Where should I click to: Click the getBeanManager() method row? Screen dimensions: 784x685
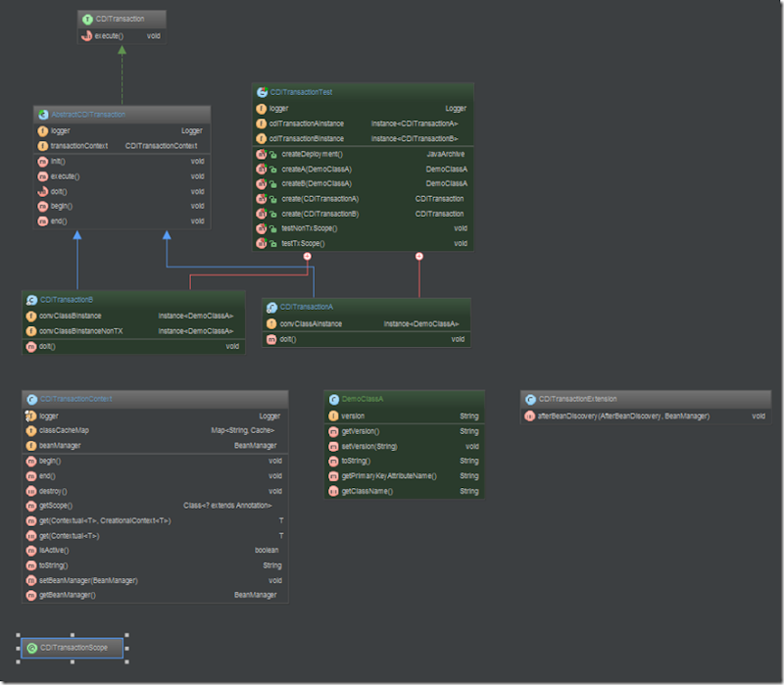point(155,595)
